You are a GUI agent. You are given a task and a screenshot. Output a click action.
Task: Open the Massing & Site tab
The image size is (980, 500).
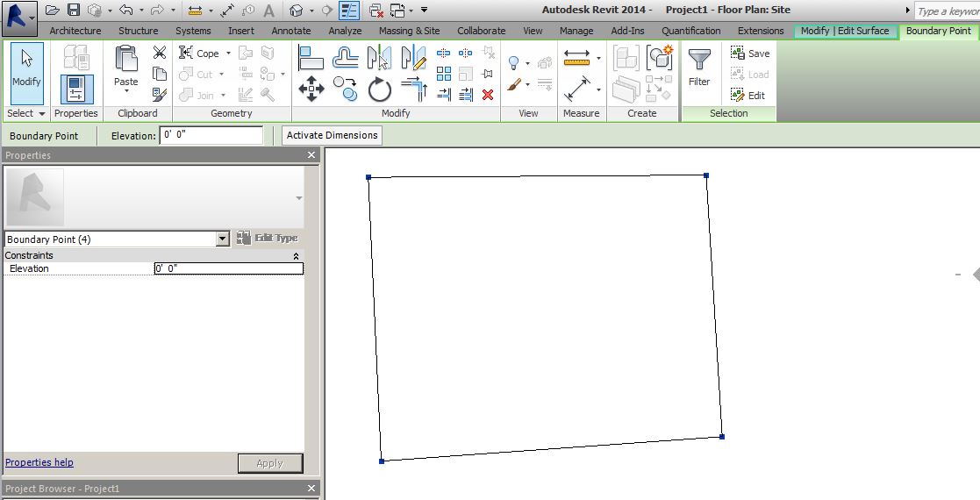click(409, 31)
